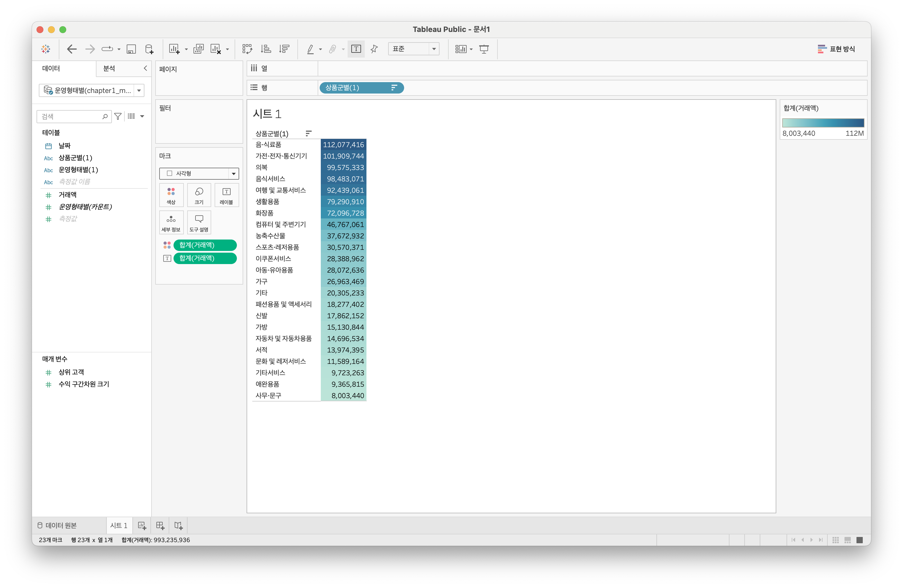Click the sort ascending toolbar icon

[266, 49]
